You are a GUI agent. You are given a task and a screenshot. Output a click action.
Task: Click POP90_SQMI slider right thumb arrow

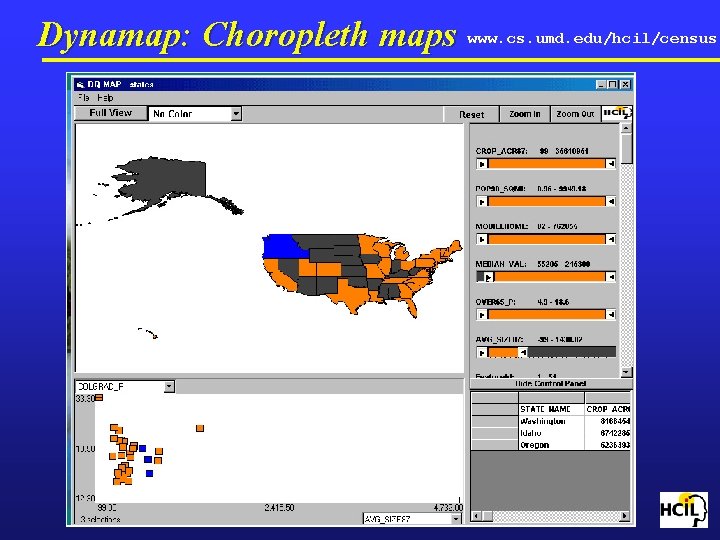pos(611,202)
